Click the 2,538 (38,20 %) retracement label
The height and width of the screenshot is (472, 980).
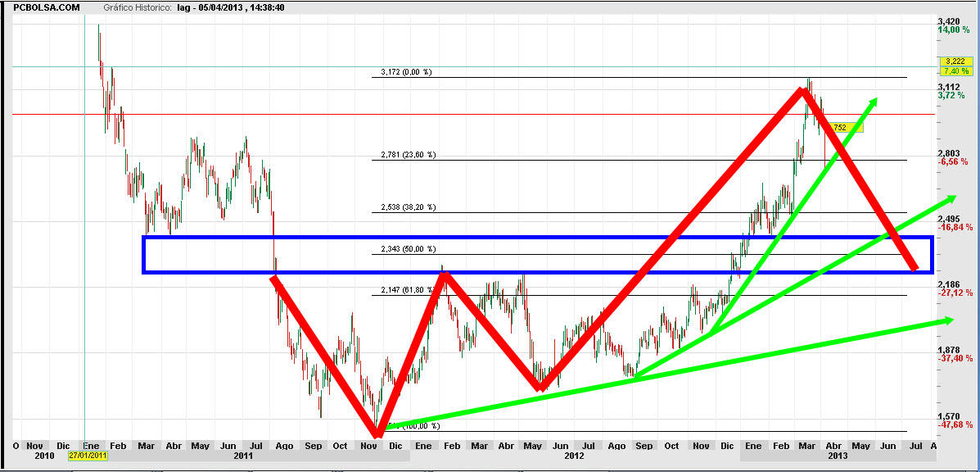(409, 207)
